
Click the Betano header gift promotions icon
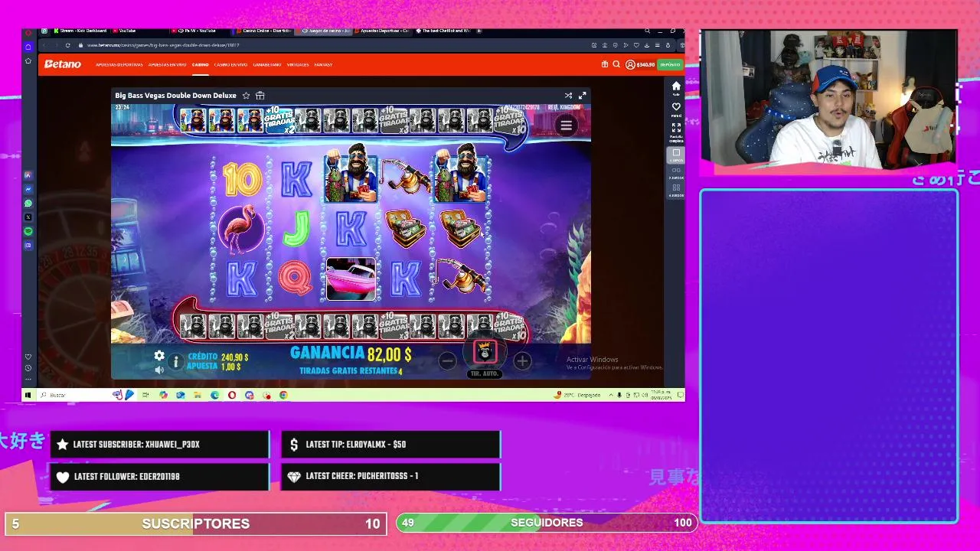[x=605, y=64]
